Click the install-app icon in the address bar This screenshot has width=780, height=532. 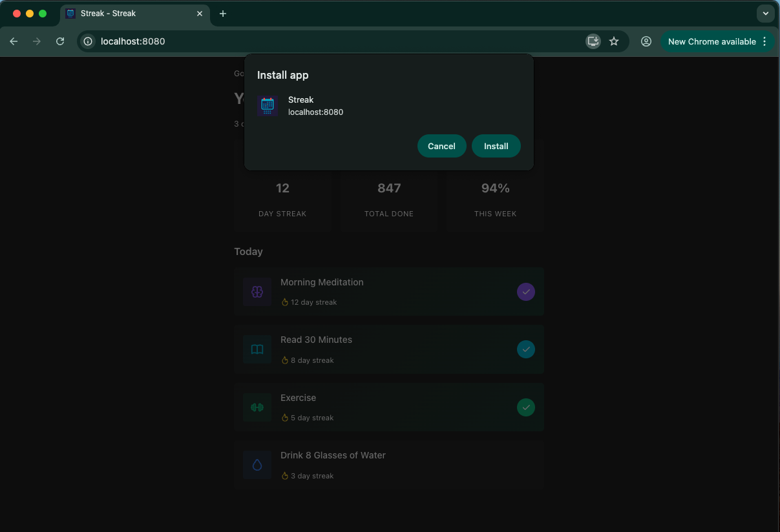(x=593, y=41)
